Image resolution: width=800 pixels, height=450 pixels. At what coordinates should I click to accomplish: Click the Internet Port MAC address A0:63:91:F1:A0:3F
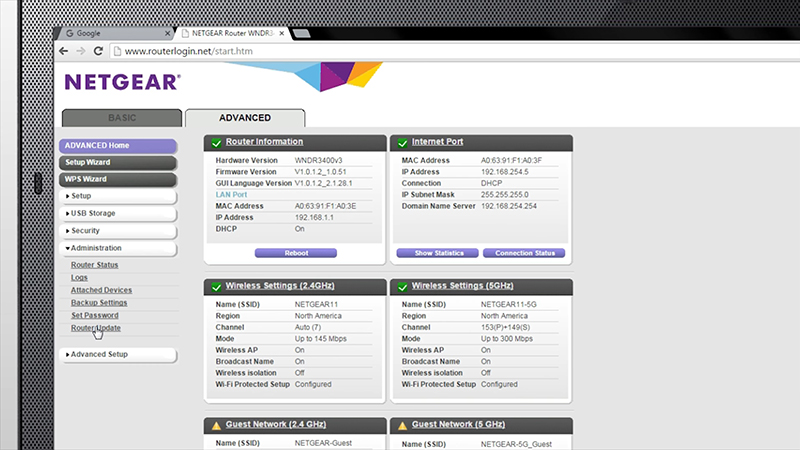[x=511, y=160]
